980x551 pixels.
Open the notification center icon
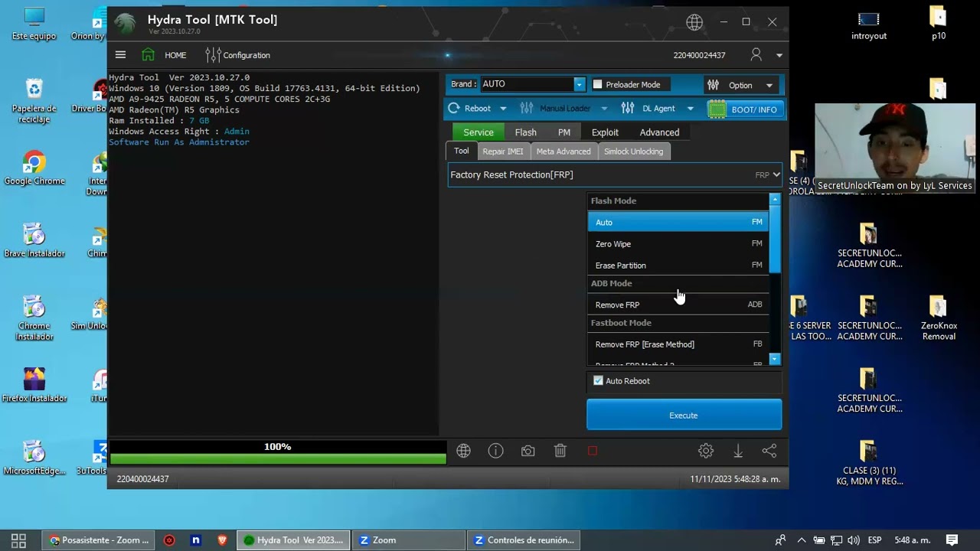[x=952, y=540]
